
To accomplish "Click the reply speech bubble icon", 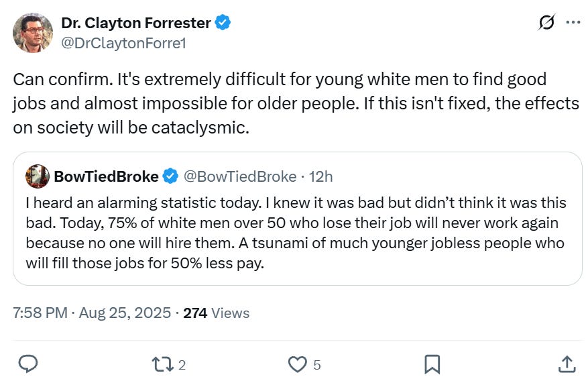I will [x=27, y=364].
